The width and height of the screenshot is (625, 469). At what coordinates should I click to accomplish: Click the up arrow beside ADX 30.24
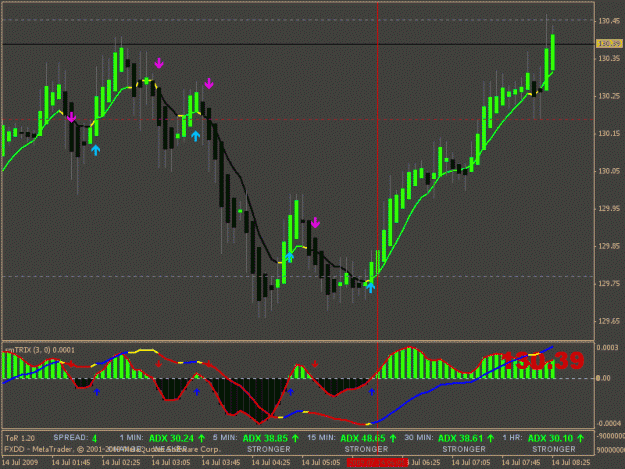(201, 438)
